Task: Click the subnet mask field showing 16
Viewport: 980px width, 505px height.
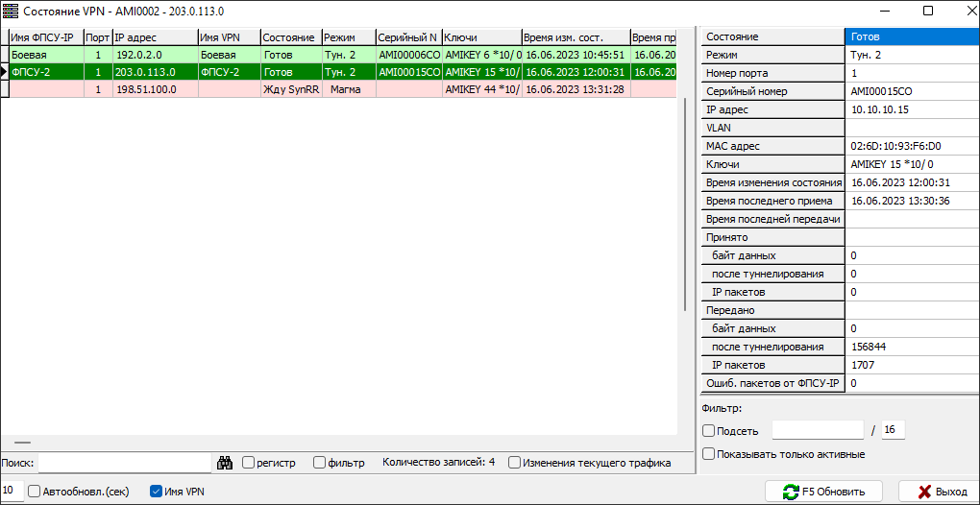Action: (x=893, y=430)
